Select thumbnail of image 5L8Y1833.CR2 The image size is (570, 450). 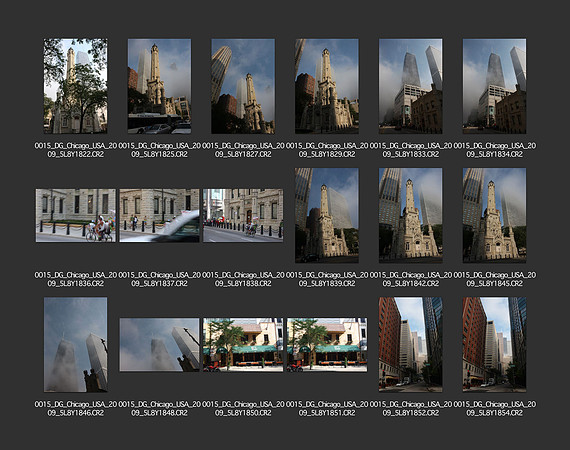[411, 86]
